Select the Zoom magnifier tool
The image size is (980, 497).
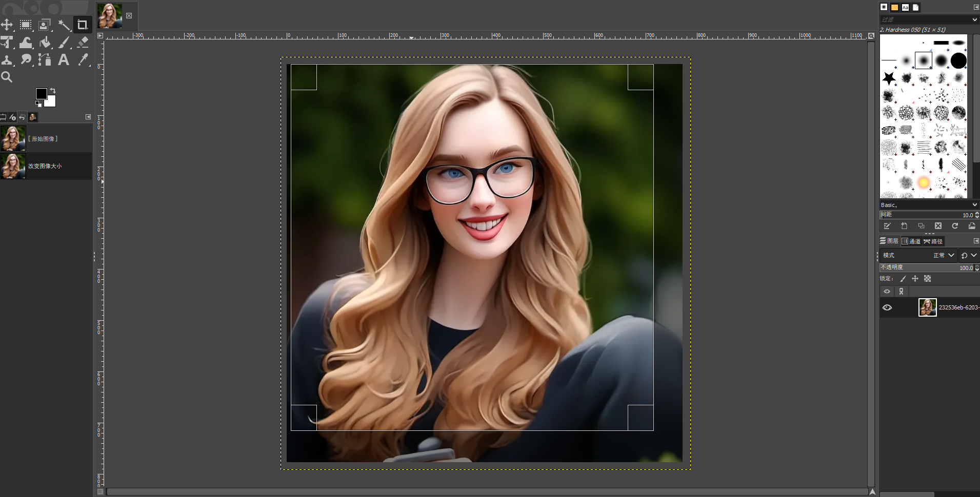(x=7, y=77)
